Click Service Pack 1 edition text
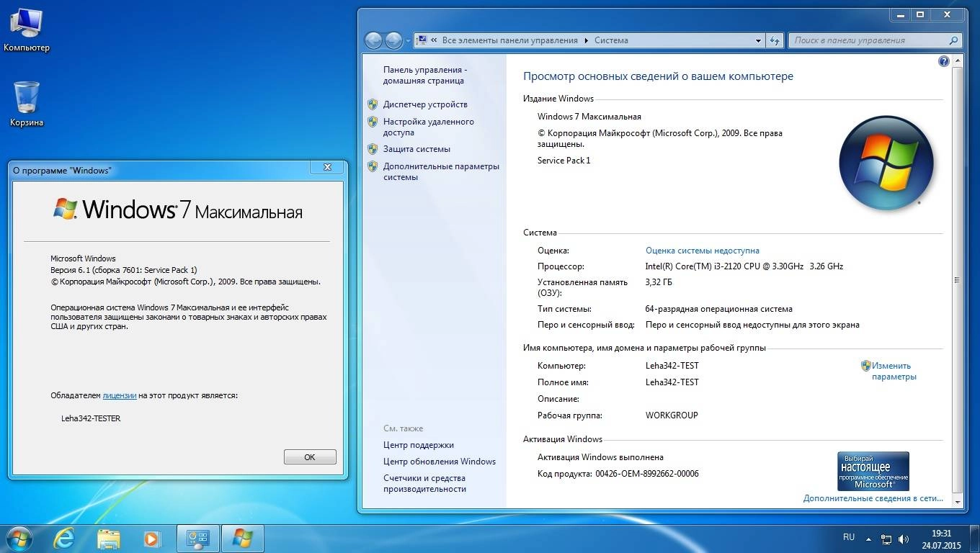 pos(564,161)
